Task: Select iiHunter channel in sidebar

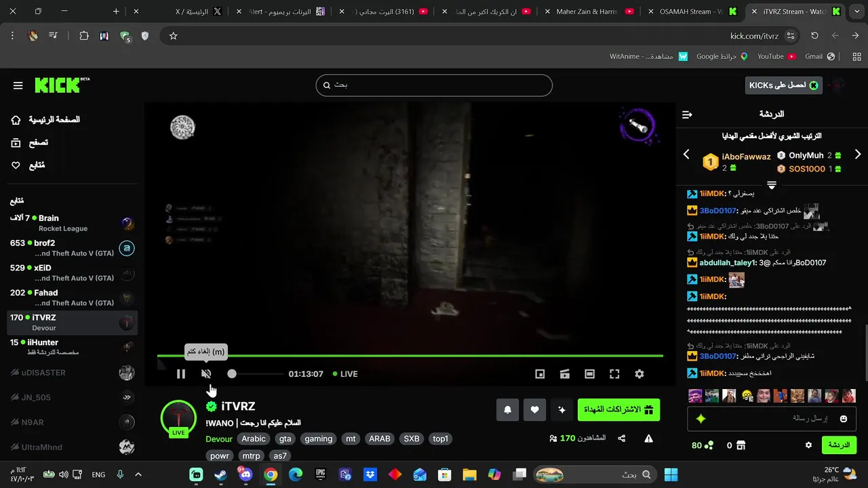Action: point(72,347)
